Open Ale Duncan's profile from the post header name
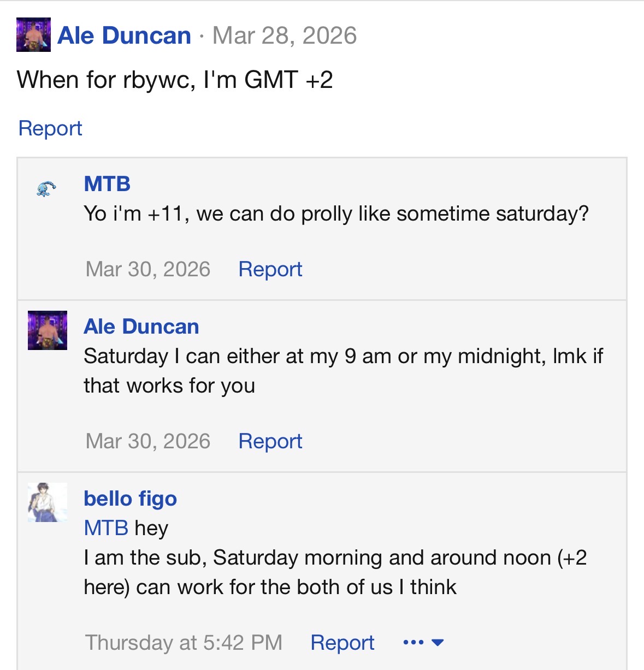 coord(124,35)
